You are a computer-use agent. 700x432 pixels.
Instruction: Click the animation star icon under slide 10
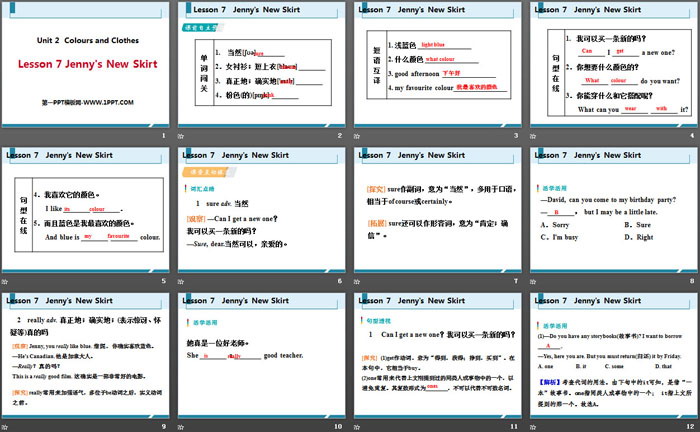[x=181, y=427]
